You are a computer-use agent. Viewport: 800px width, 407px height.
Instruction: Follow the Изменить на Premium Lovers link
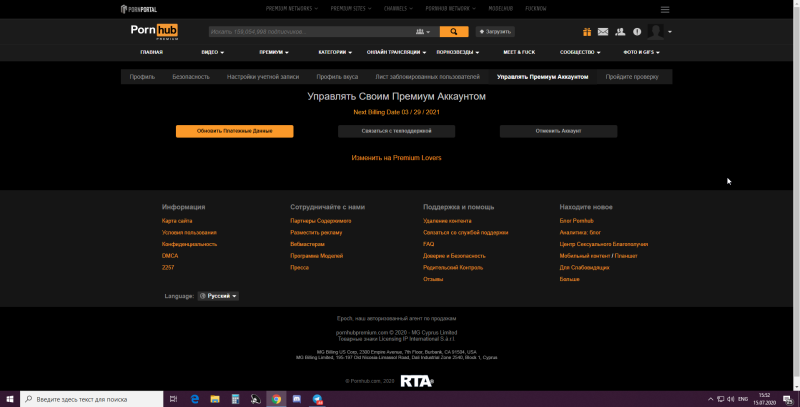pos(396,157)
